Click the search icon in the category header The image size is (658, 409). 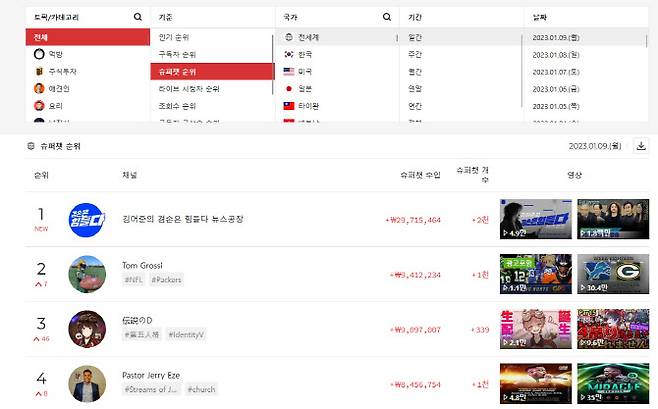pos(138,18)
